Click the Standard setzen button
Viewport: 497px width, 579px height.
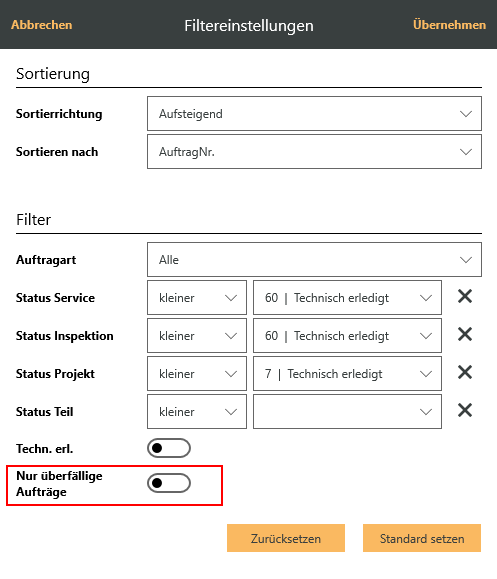pos(422,538)
